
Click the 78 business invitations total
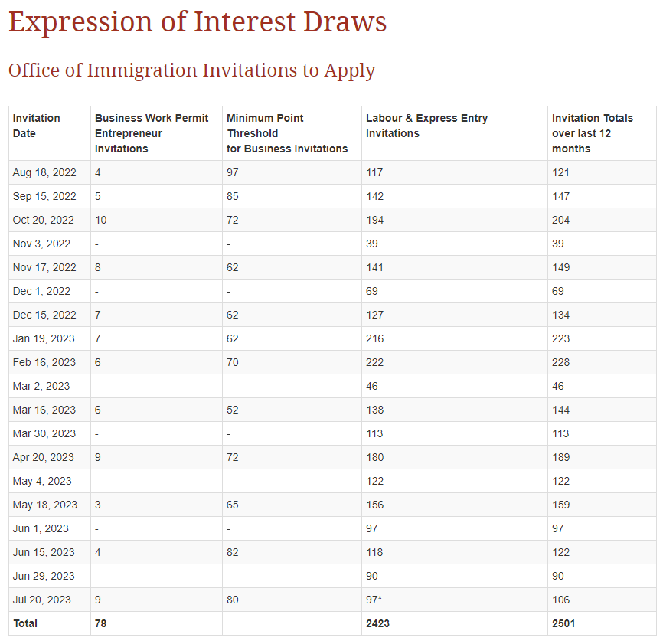tap(101, 623)
